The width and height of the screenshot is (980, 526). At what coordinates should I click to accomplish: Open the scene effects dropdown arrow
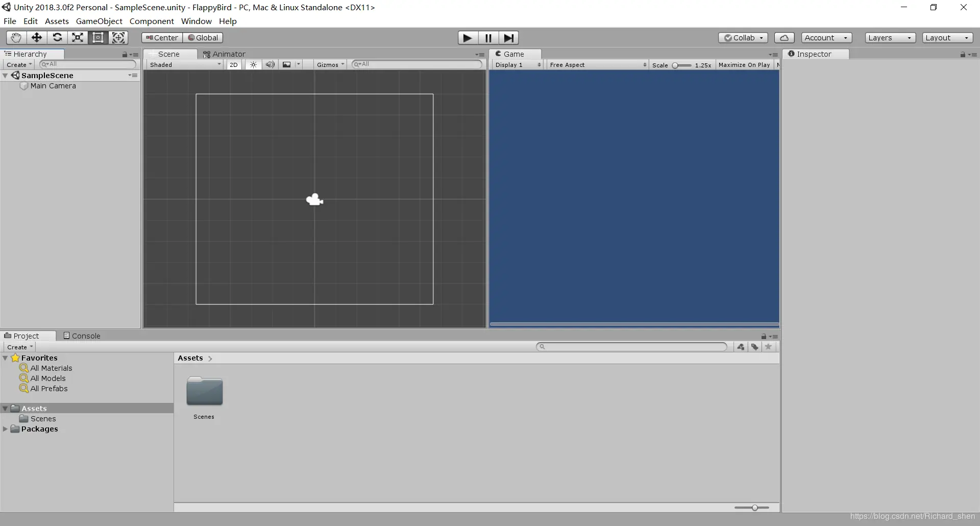coord(299,65)
